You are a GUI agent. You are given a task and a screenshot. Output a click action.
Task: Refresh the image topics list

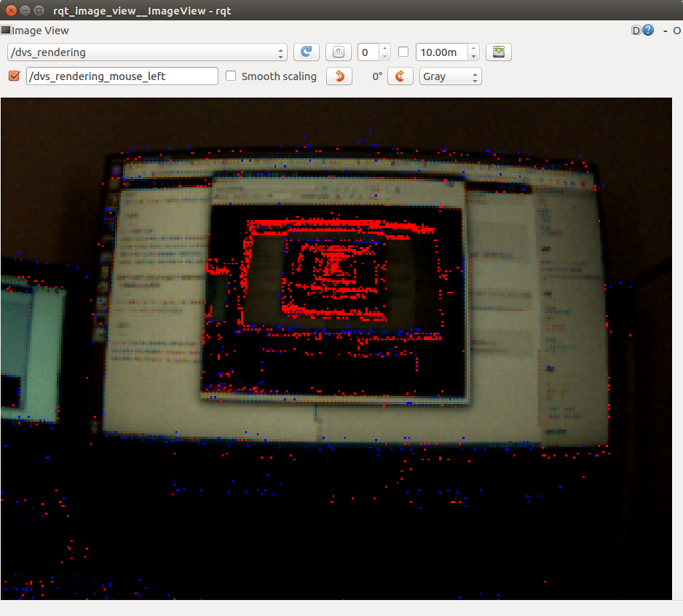[307, 52]
